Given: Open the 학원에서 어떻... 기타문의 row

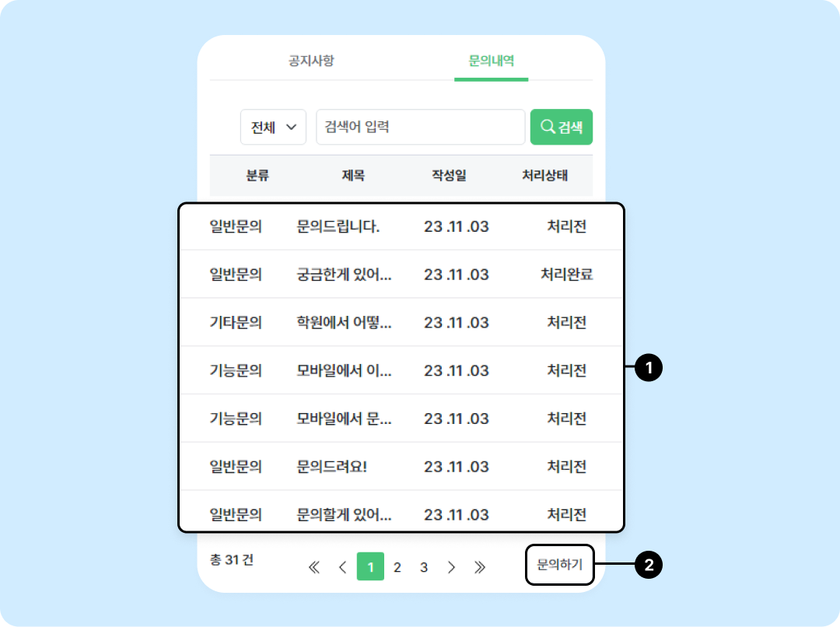Looking at the screenshot, I should click(x=401, y=322).
